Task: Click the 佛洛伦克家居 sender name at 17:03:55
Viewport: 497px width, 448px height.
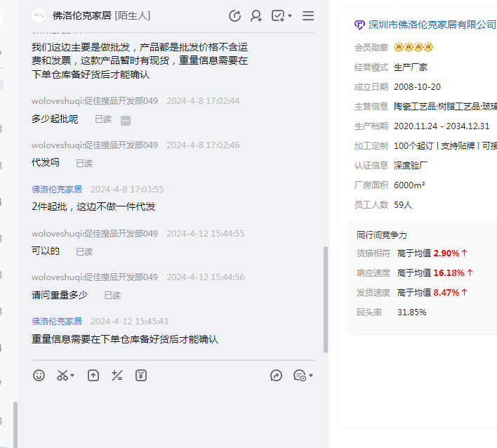Action: [57, 189]
